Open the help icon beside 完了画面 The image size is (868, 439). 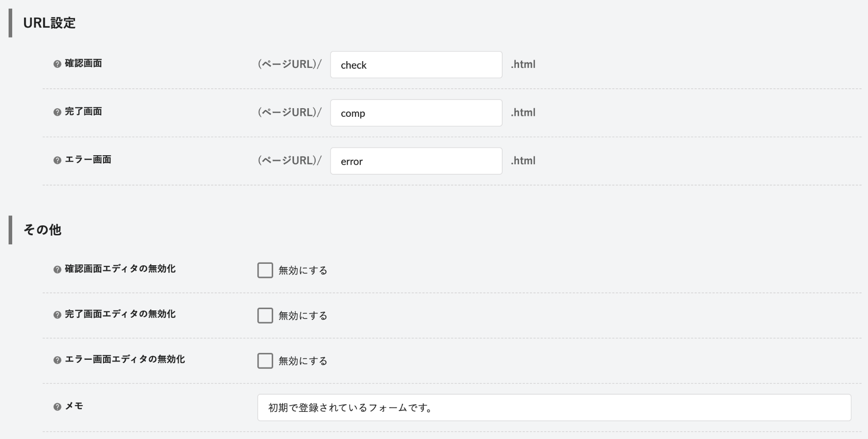pos(57,112)
